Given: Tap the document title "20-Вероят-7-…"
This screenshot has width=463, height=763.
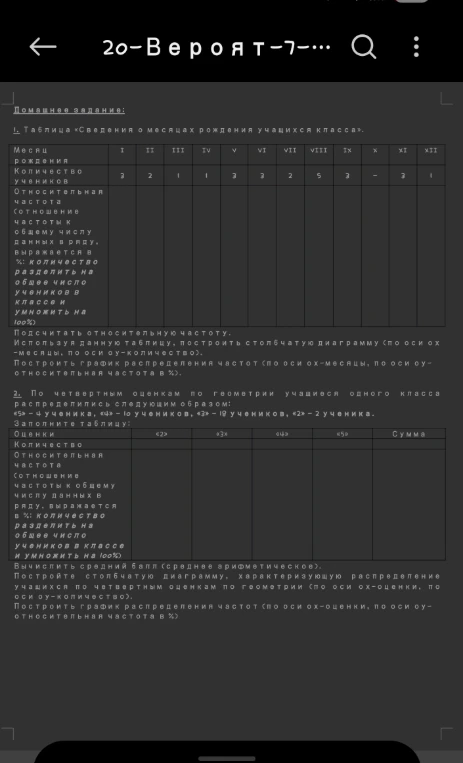Looking at the screenshot, I should 217,48.
